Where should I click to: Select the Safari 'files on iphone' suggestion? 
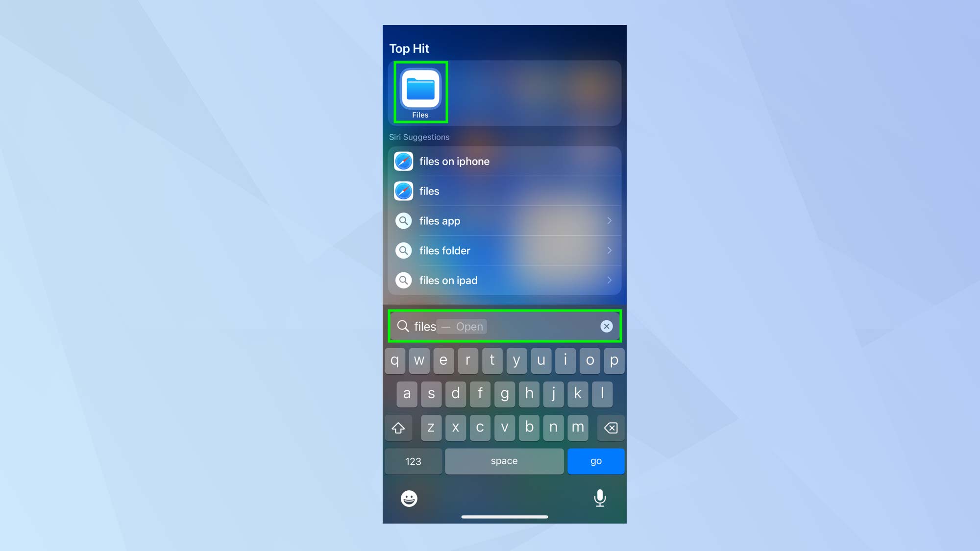[x=504, y=161]
